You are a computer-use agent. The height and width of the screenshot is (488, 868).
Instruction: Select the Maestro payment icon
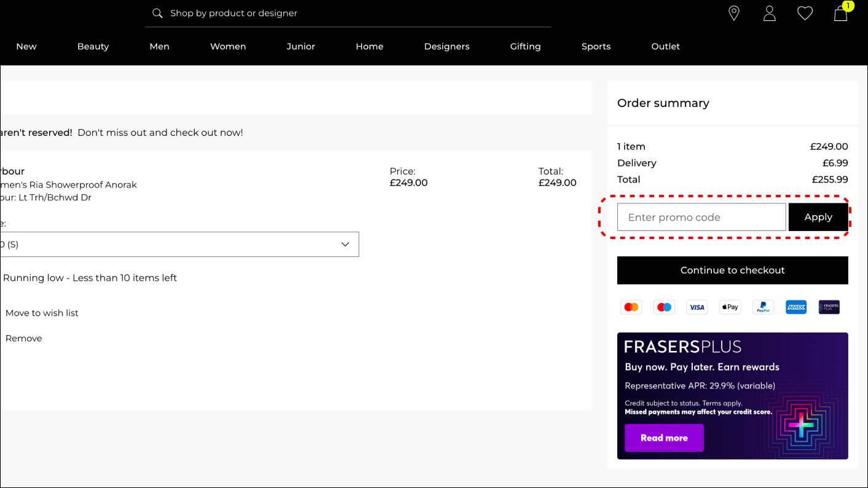pyautogui.click(x=664, y=307)
